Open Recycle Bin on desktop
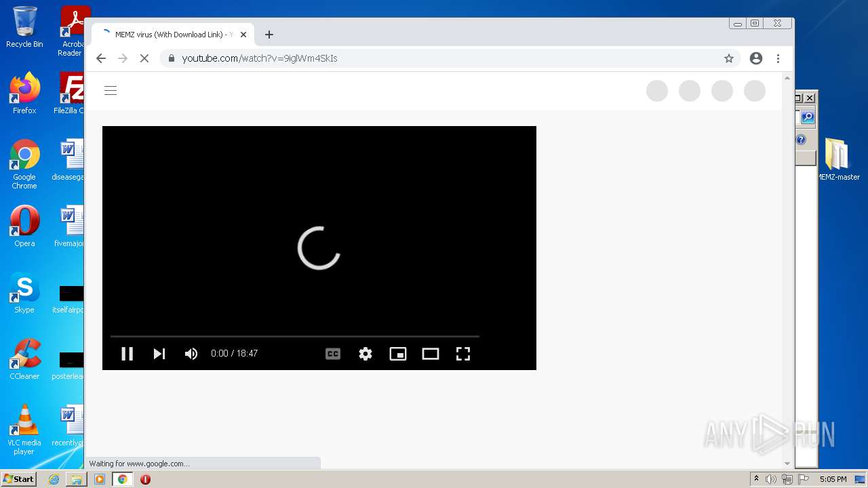868x488 pixels. pos(24,27)
